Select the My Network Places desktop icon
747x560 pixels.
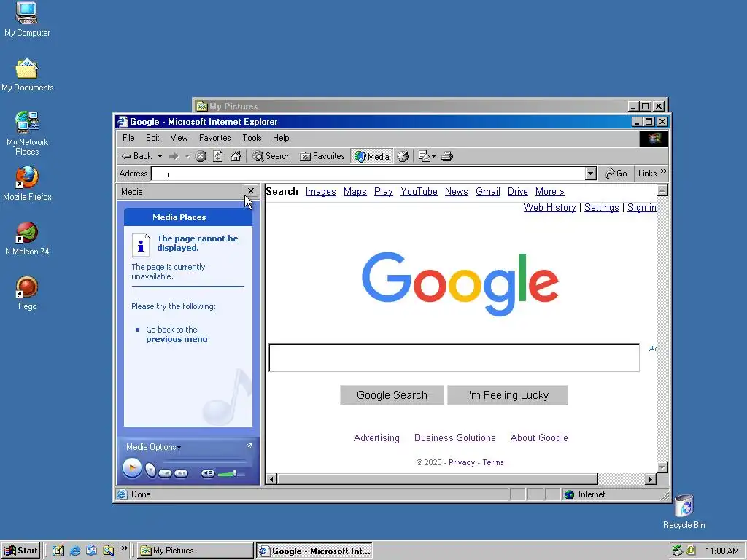point(27,133)
